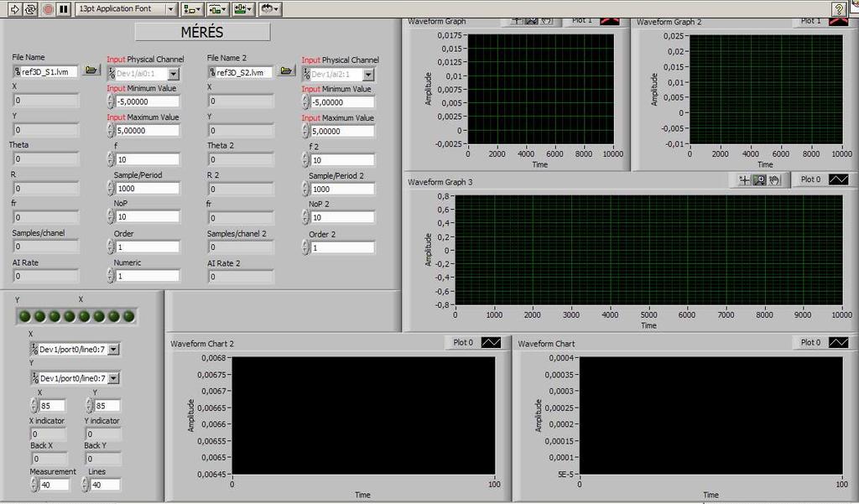Click the I/O icon of the Y port control
Viewport: 859px width, 504px height.
pyautogui.click(x=35, y=378)
